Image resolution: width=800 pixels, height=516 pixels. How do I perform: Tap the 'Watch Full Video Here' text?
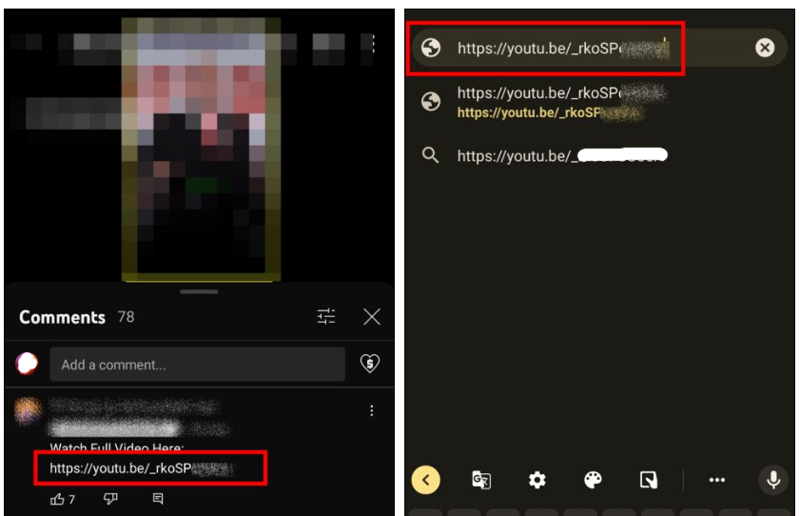[x=117, y=447]
